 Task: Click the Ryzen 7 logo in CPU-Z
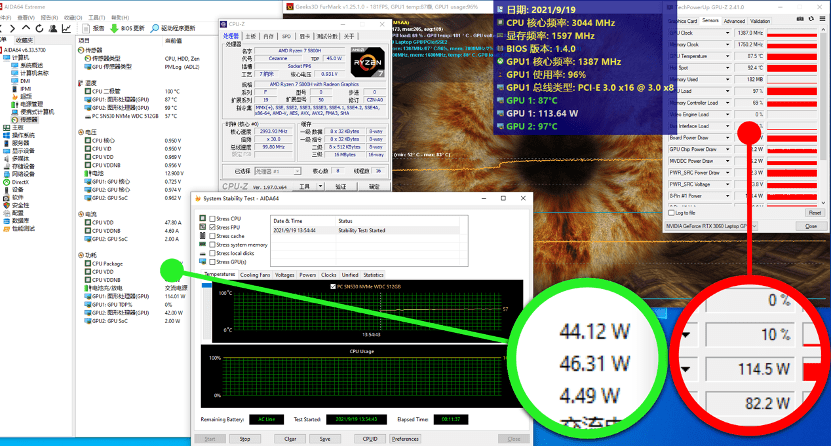(x=367, y=63)
